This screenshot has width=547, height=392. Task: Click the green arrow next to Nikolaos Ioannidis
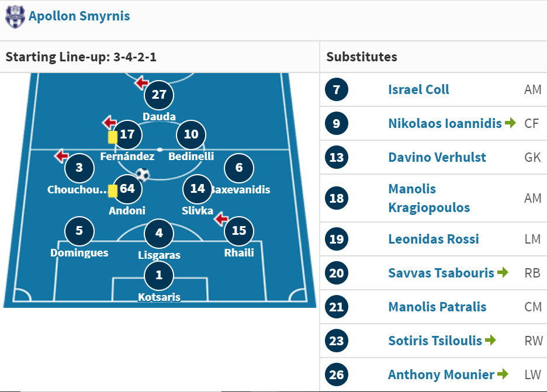pyautogui.click(x=510, y=123)
